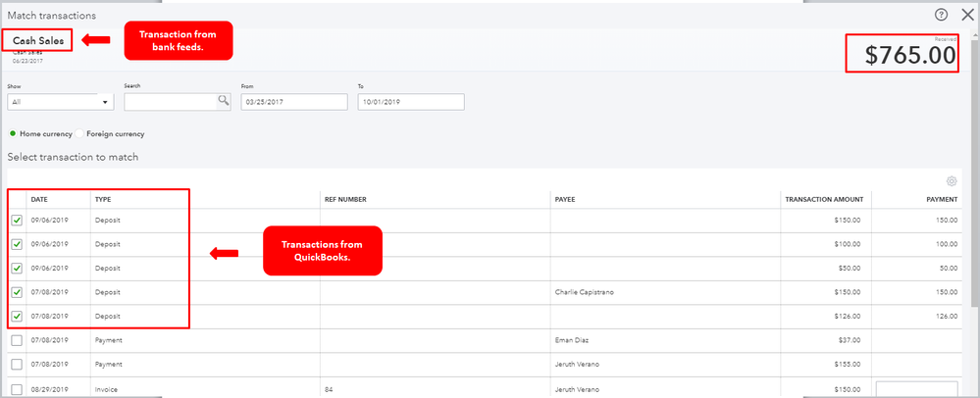The image size is (980, 398).
Task: Click the Invoice type cell dated 08/29/2019
Action: [x=104, y=389]
